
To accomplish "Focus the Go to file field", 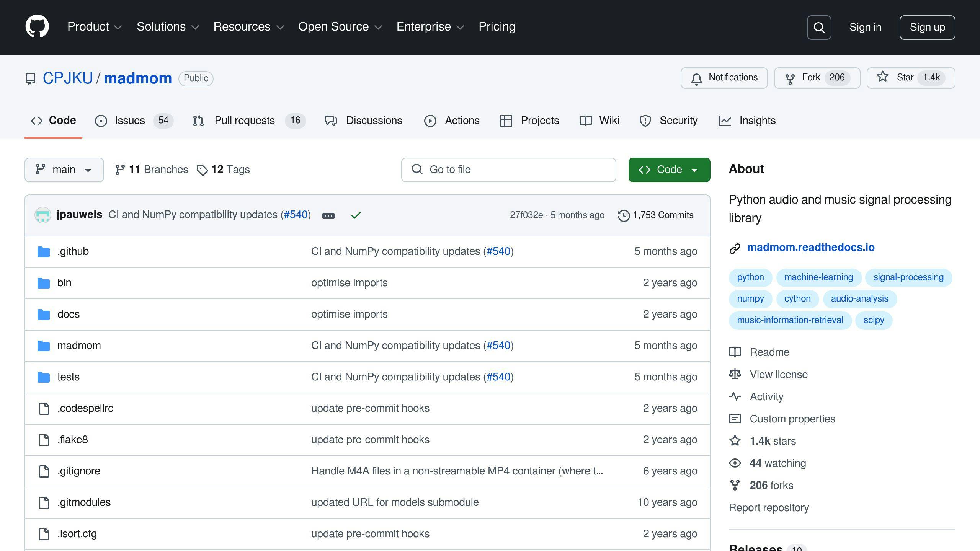I will pyautogui.click(x=508, y=170).
